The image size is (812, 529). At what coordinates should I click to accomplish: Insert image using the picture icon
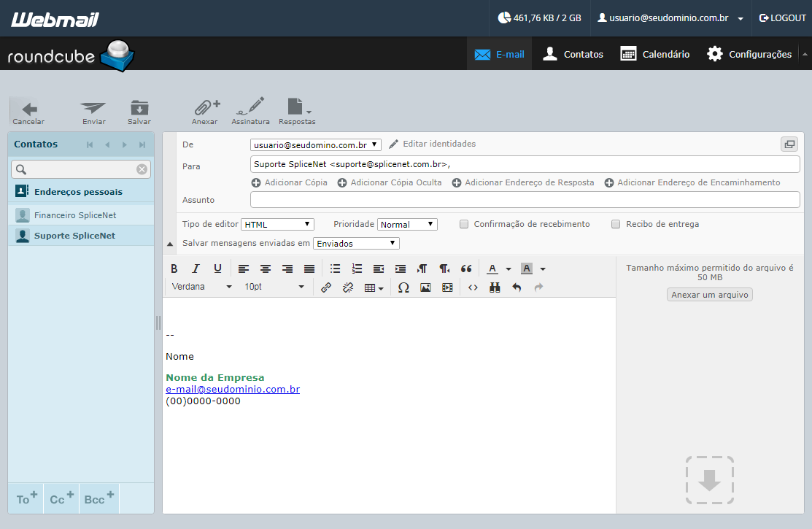pos(425,287)
